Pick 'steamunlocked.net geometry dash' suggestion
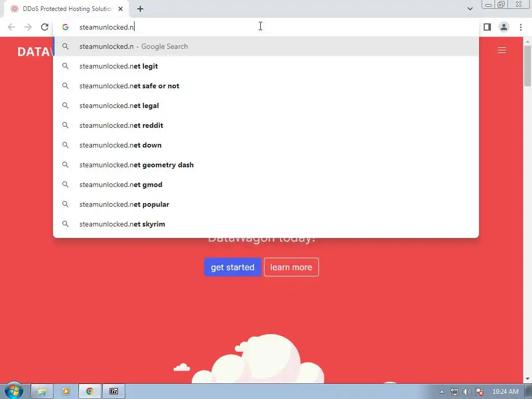The image size is (532, 399). click(x=266, y=165)
